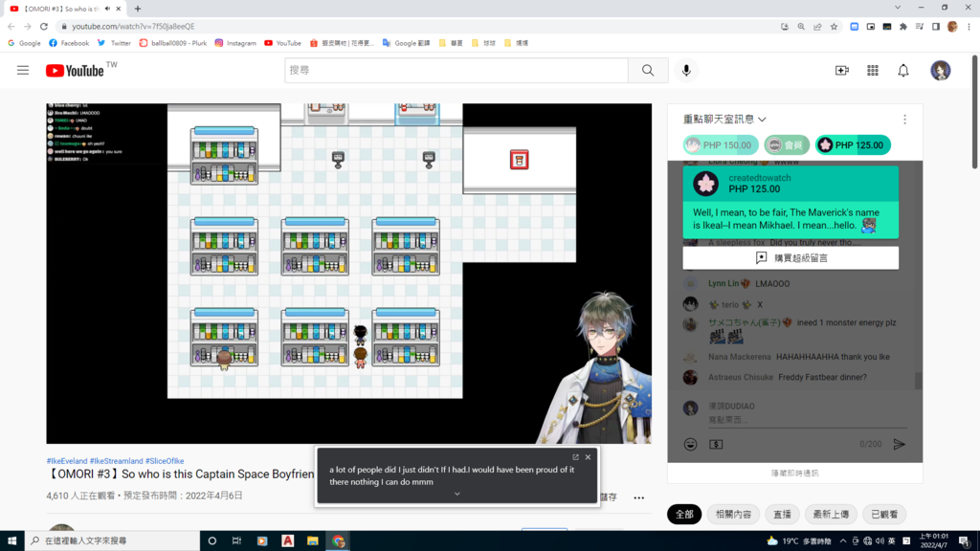Send the chat message arrow

pyautogui.click(x=899, y=444)
